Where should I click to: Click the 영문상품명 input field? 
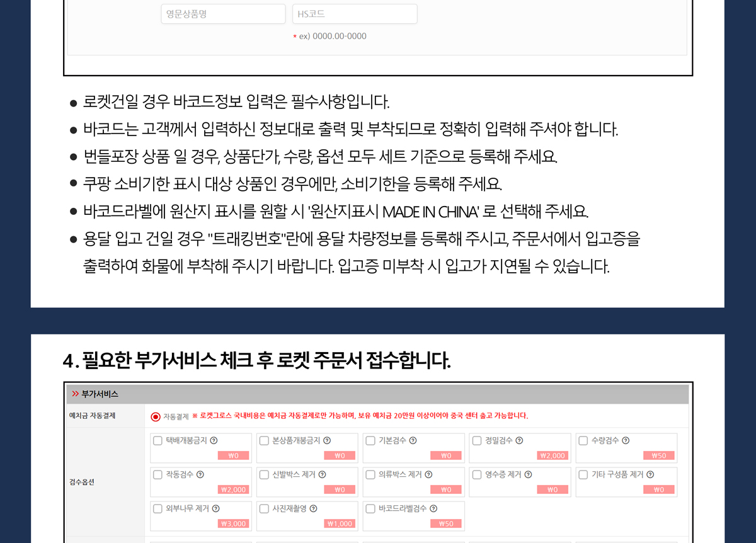pos(223,14)
